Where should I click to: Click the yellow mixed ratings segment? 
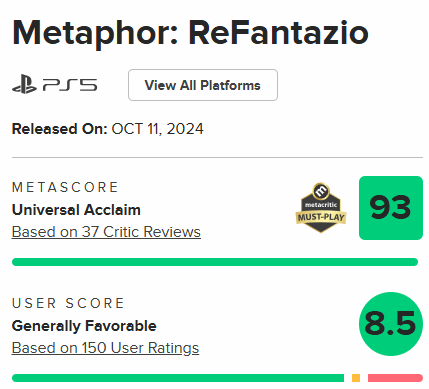tap(356, 378)
